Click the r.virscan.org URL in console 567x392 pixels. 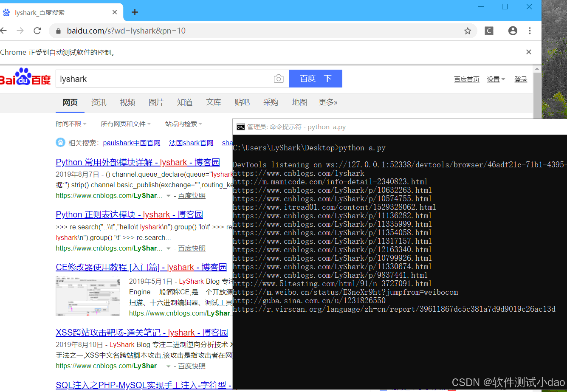tap(394, 309)
